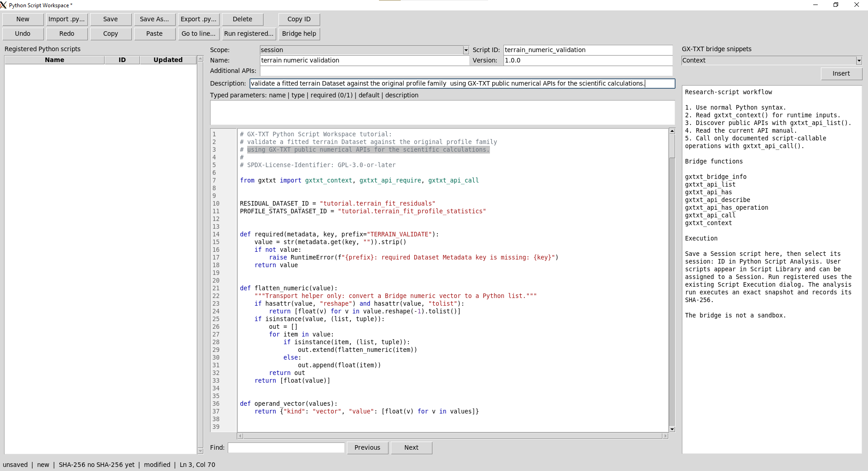Click the New script button
This screenshot has height=471, width=868.
(x=23, y=19)
